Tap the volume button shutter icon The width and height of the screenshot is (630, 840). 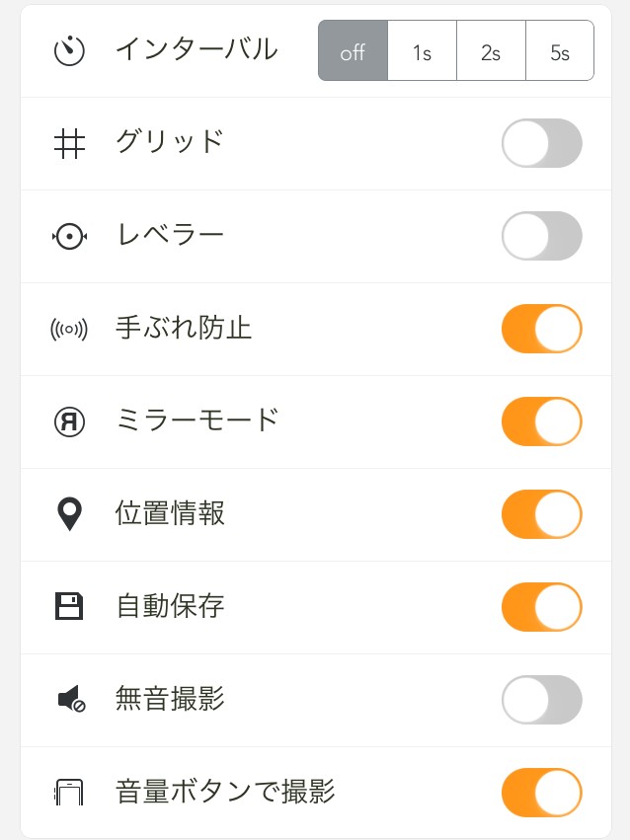[69, 793]
